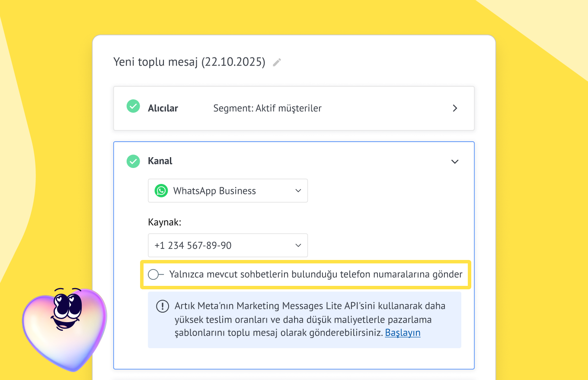The image size is (588, 380).
Task: Open the +1 234 567-89-90 source dropdown
Action: pyautogui.click(x=227, y=245)
